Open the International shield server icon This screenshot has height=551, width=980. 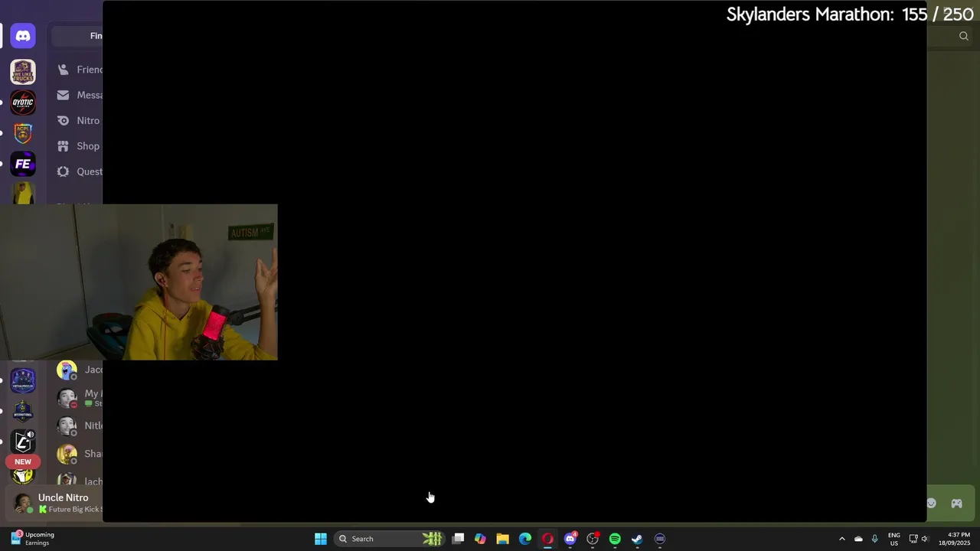pos(23,411)
